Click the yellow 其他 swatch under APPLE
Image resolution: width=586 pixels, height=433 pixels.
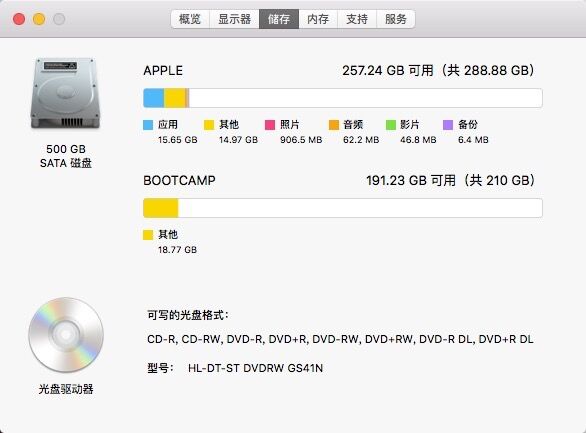[209, 125]
